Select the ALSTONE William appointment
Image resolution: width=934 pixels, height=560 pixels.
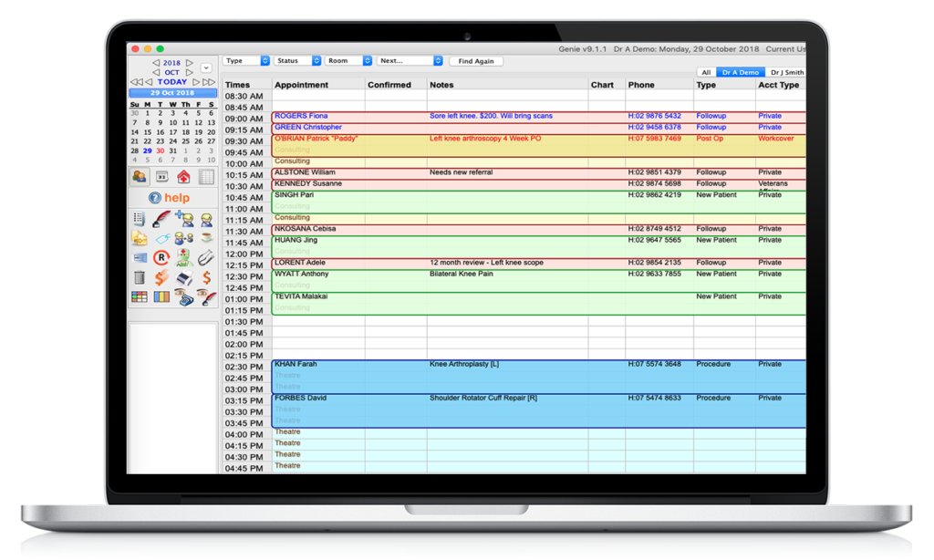(x=538, y=172)
